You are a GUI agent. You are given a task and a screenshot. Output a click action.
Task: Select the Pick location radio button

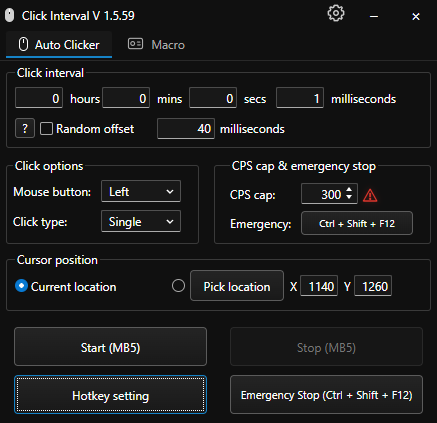pos(178,286)
